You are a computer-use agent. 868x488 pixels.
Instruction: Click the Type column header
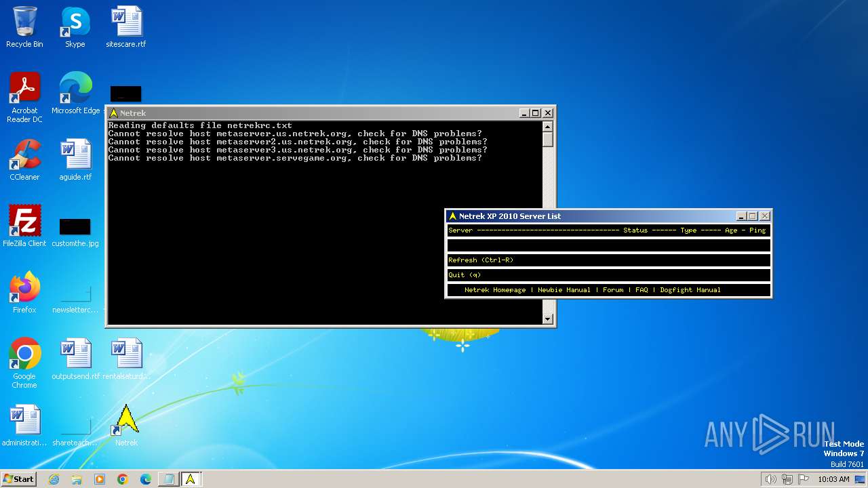click(x=688, y=230)
